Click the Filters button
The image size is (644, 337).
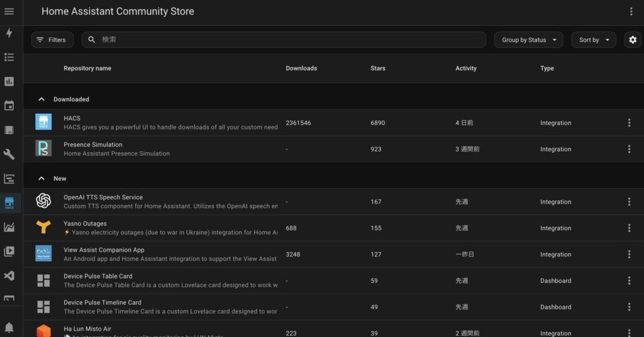point(52,40)
